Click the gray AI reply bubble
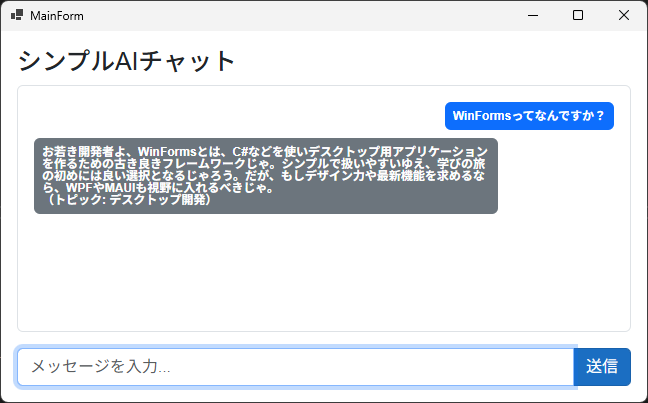Screen dimensions: 648x403 pyautogui.click(x=266, y=176)
